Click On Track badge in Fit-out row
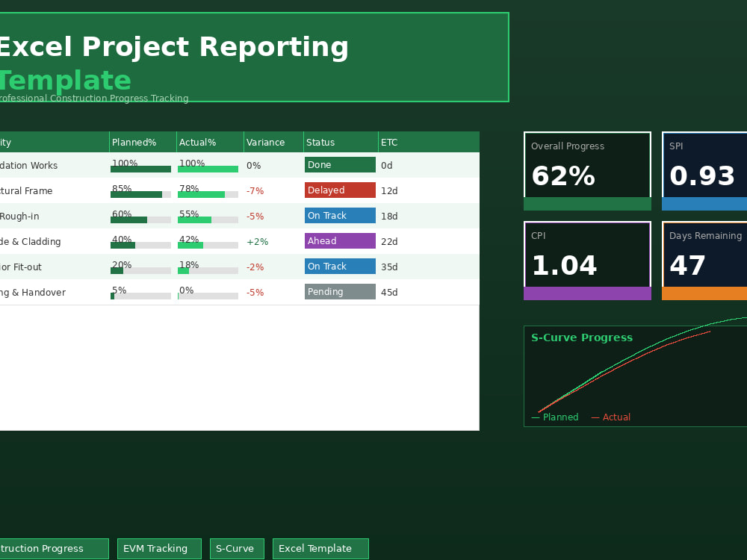 tap(340, 267)
